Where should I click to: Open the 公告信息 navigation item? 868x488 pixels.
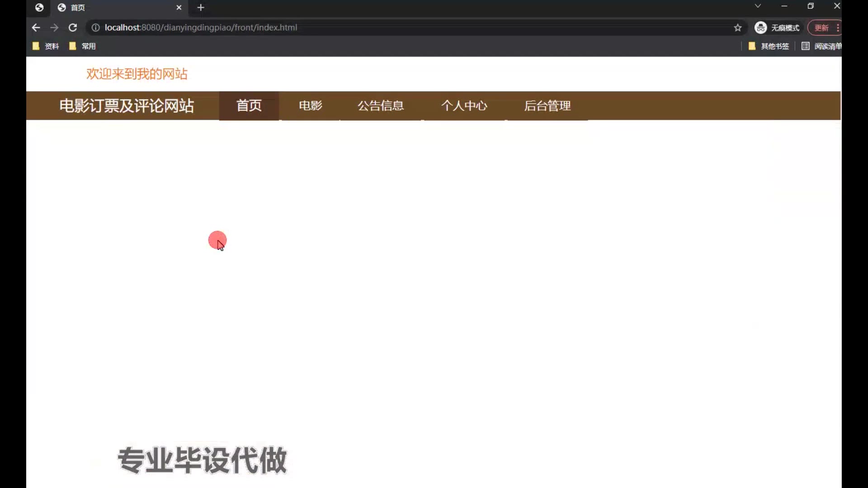381,106
